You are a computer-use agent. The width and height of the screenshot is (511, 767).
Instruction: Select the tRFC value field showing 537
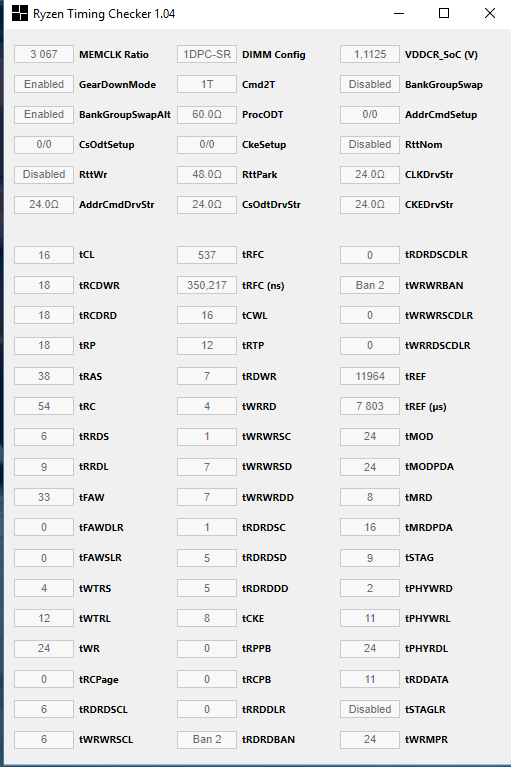(207, 255)
